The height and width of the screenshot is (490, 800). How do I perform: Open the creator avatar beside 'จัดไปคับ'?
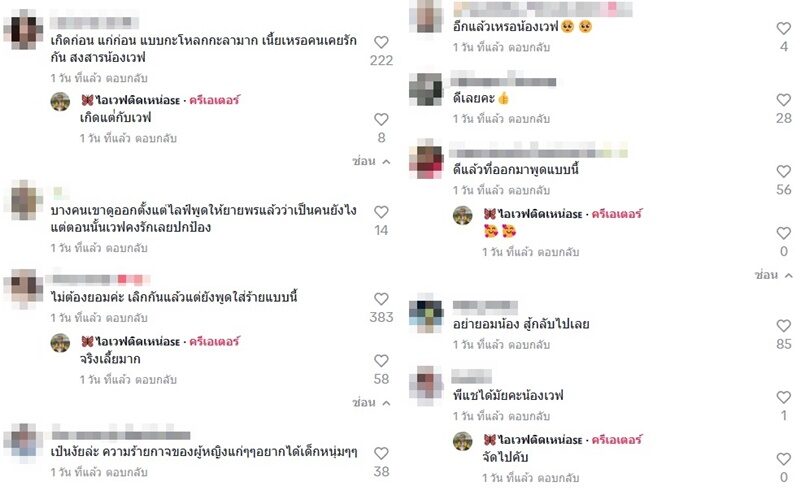(463, 441)
